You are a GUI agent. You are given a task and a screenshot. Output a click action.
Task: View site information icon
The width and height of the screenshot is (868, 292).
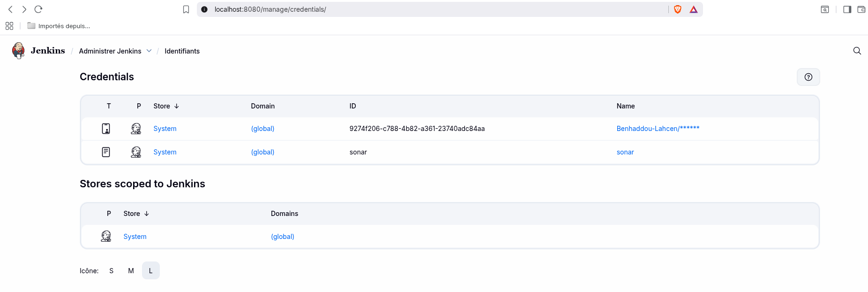click(x=204, y=9)
